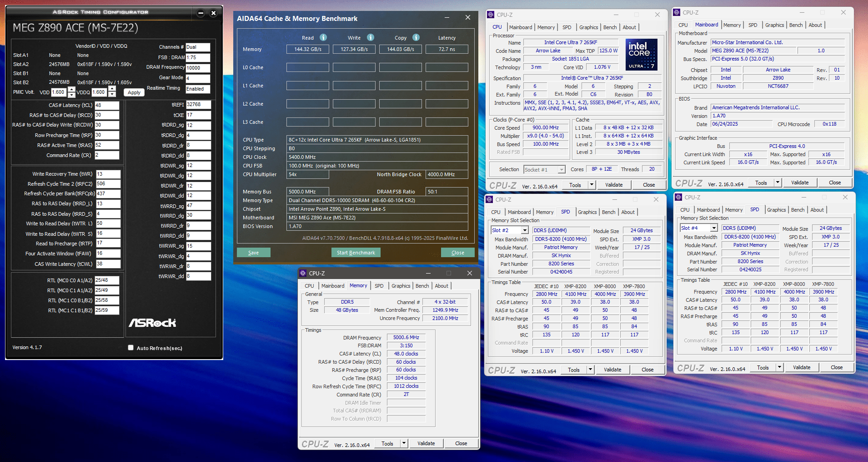
Task: Click the Latency result box showing 72.7 ns
Action: tap(447, 49)
